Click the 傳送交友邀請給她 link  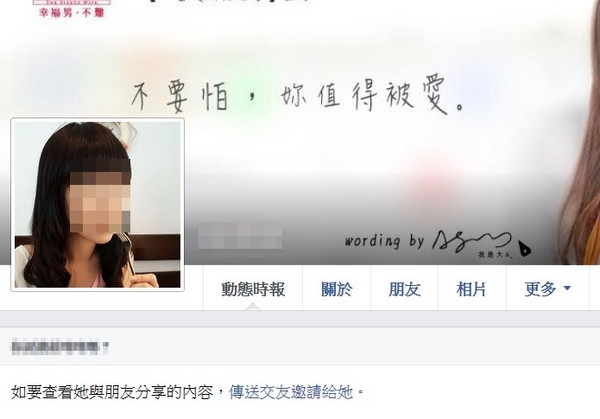coord(291,392)
